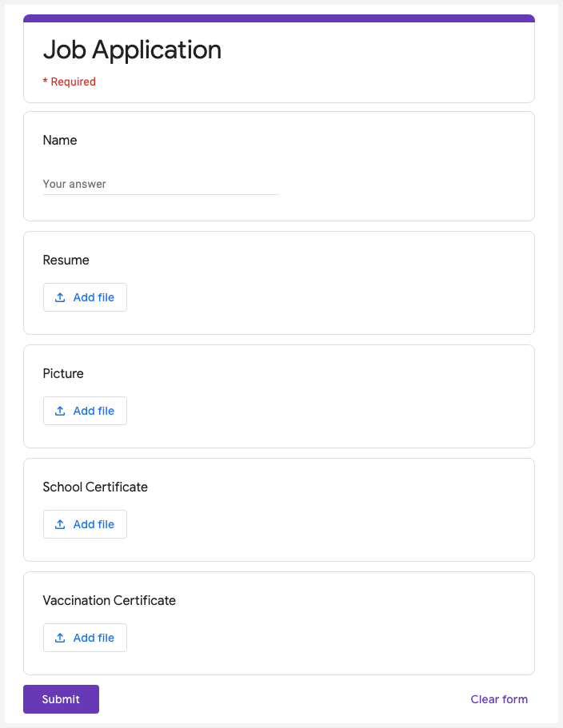This screenshot has width=563, height=728.
Task: Click Add file under the Resume question
Action: (x=85, y=296)
